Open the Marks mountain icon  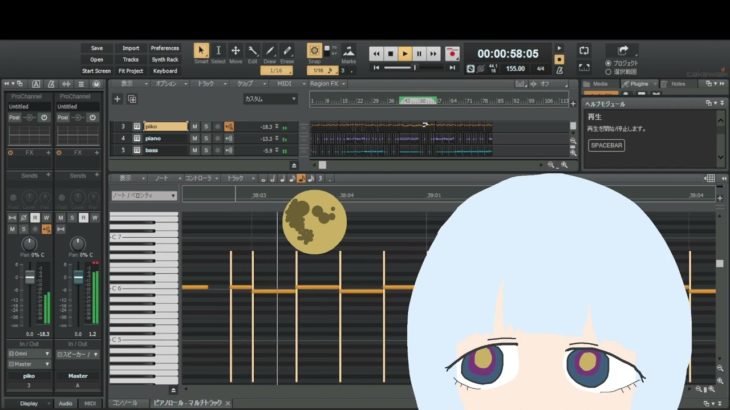[348, 51]
